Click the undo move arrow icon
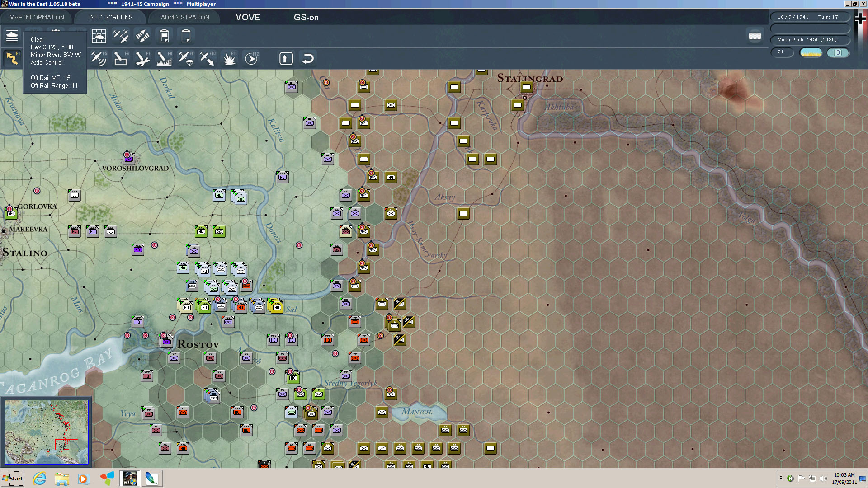 click(308, 58)
